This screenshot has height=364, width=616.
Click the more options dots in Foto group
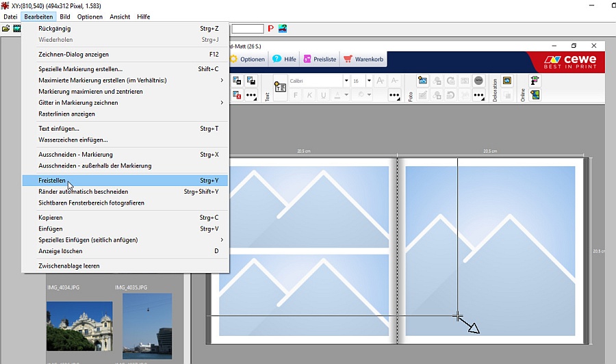tap(394, 96)
